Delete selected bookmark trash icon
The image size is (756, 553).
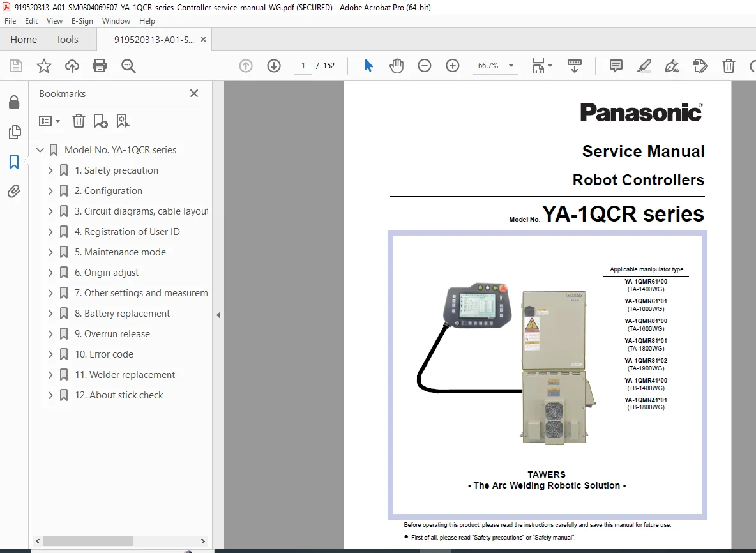[x=79, y=121]
